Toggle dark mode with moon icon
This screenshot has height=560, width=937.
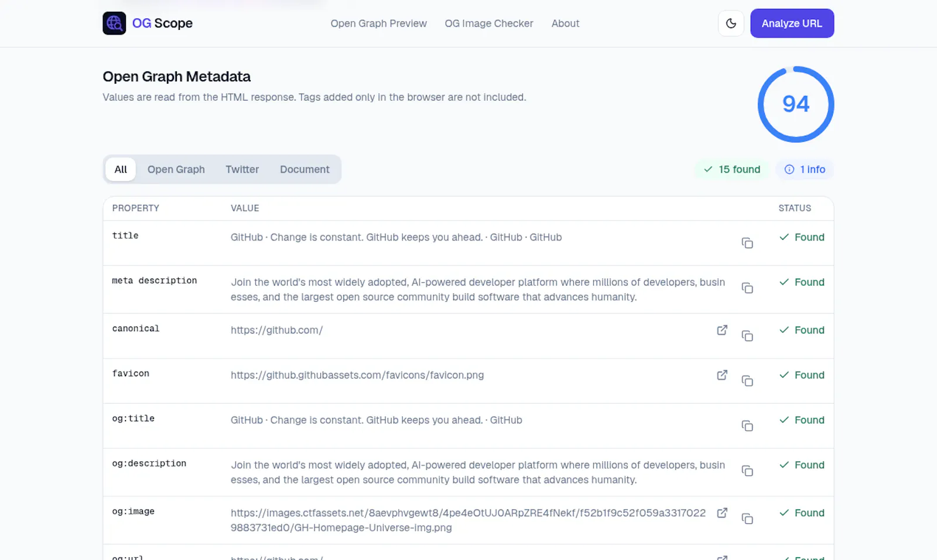[731, 23]
